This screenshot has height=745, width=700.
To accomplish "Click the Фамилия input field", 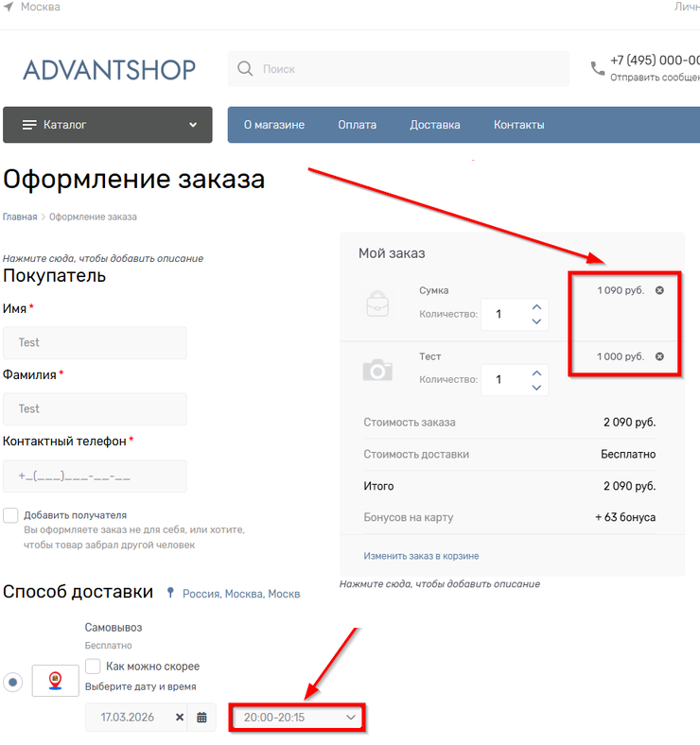I will coord(95,409).
